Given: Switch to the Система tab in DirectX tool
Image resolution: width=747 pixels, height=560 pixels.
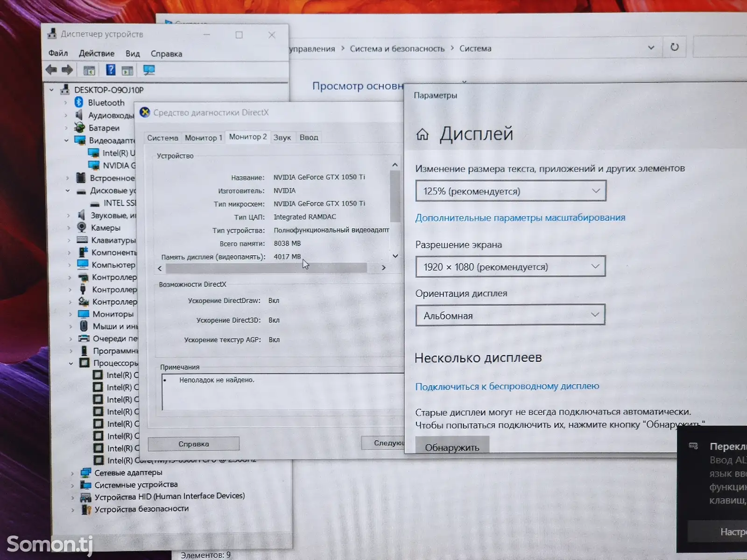Looking at the screenshot, I should 162,138.
